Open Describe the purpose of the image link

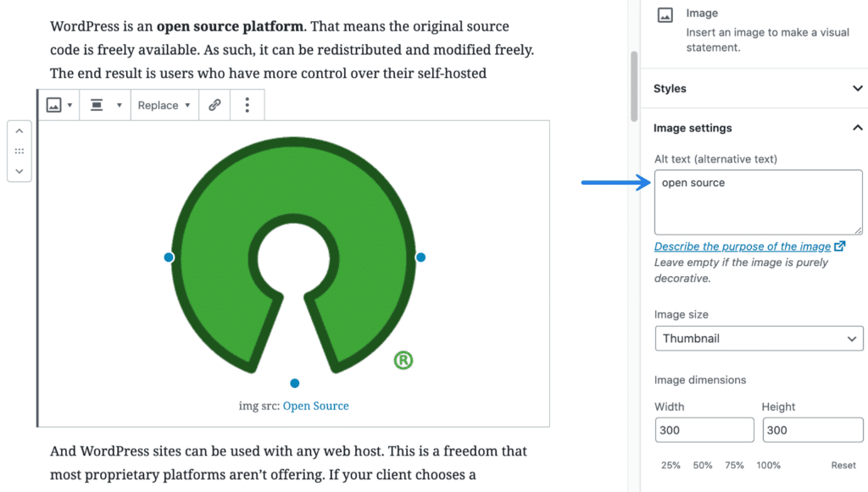(x=743, y=246)
